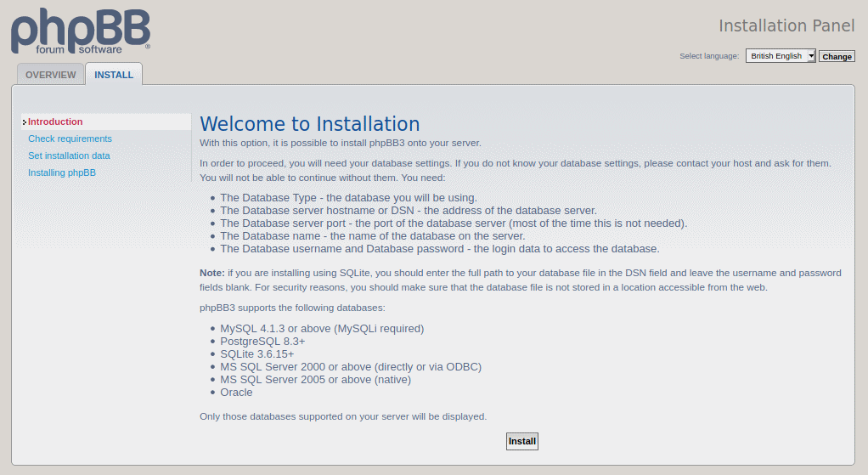Open Set installation data step
This screenshot has height=475, width=868.
69,156
